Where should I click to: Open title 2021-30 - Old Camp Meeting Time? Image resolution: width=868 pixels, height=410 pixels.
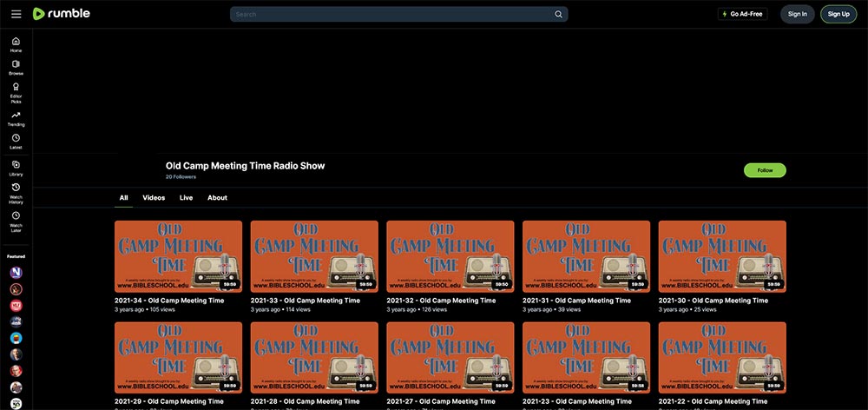tap(713, 301)
